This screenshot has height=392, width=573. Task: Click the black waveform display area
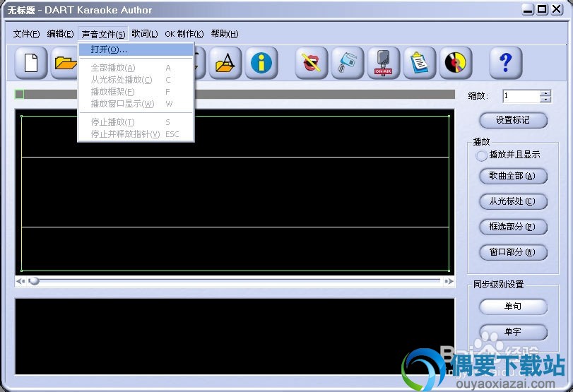235,192
